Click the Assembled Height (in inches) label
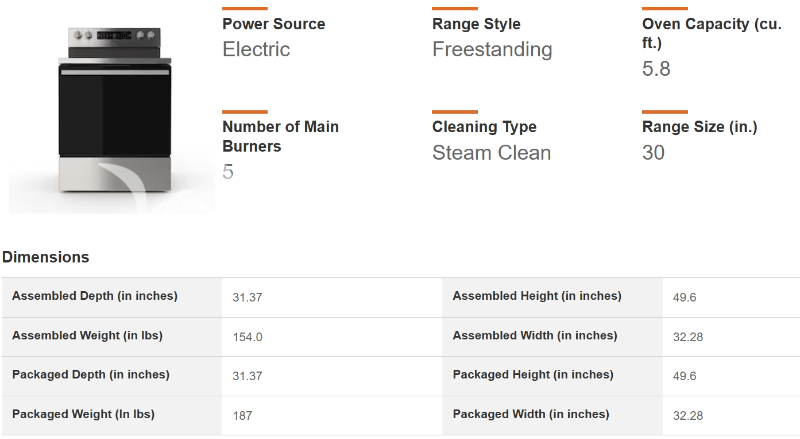800x439 pixels. click(x=537, y=296)
